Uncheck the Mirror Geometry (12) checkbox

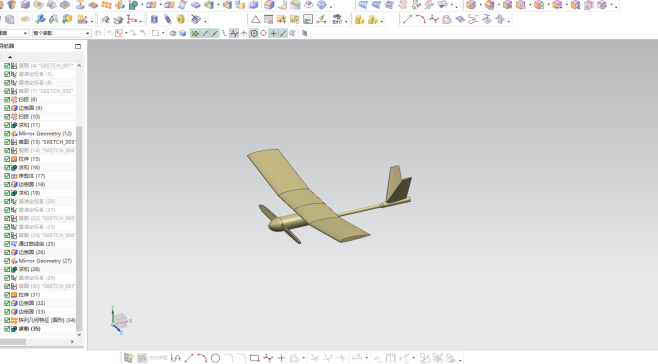pos(7,134)
